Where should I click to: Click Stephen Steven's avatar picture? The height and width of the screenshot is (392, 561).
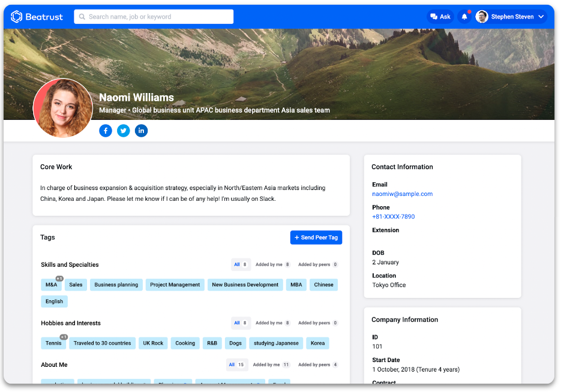[482, 17]
